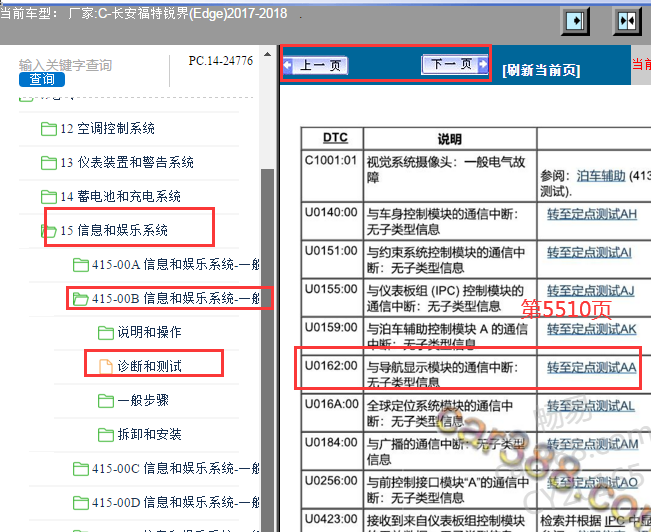This screenshot has width=651, height=532.
Task: Click folder icon beside 415-00D
Action: [81, 503]
